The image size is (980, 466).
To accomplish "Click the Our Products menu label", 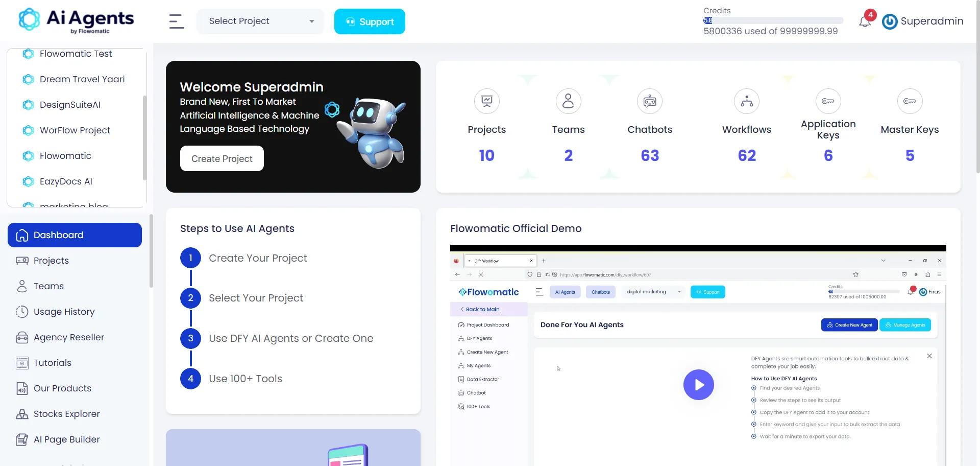I will [x=62, y=388].
